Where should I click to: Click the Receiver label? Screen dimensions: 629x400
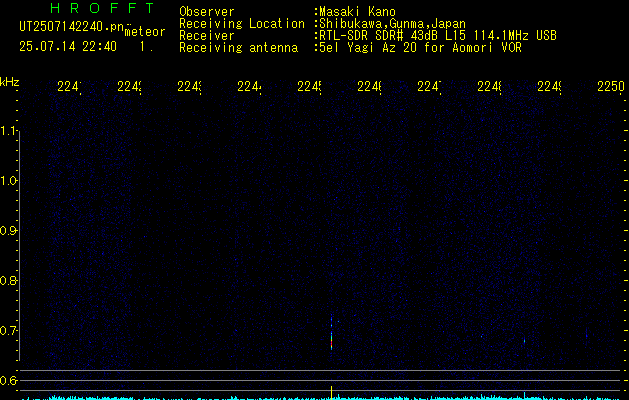tap(207, 36)
